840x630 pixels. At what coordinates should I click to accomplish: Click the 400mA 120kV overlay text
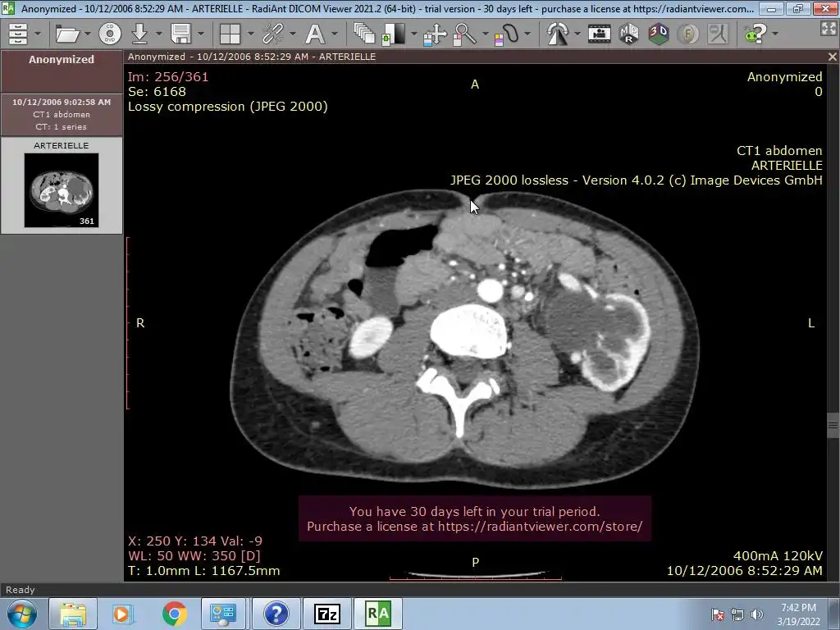pos(778,555)
